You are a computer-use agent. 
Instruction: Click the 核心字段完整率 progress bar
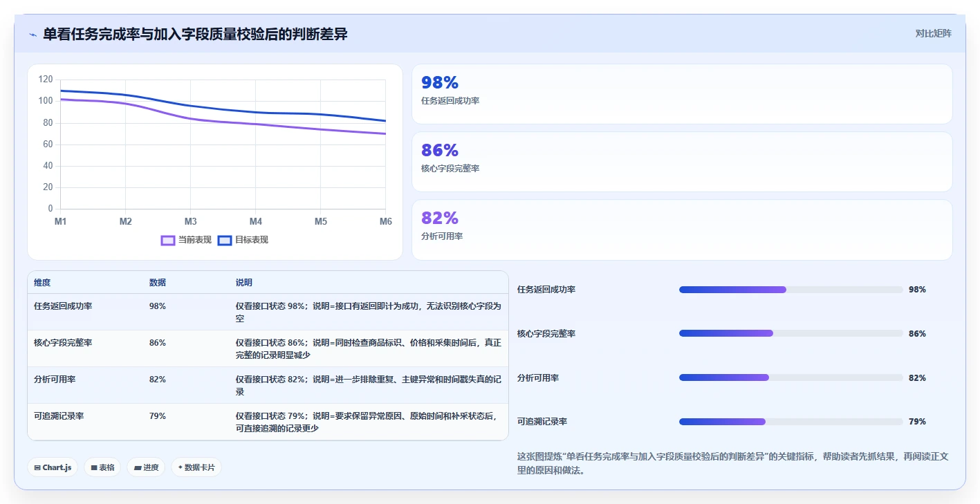click(791, 333)
